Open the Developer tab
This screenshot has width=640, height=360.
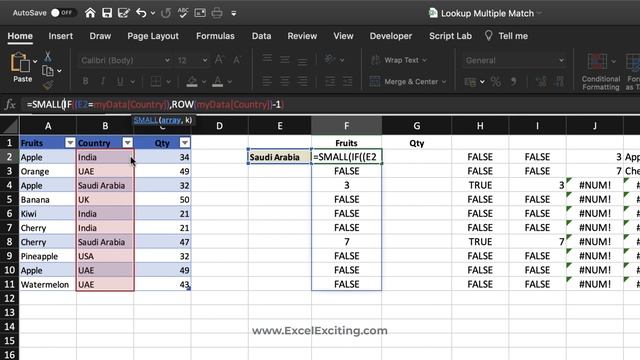pyautogui.click(x=391, y=36)
